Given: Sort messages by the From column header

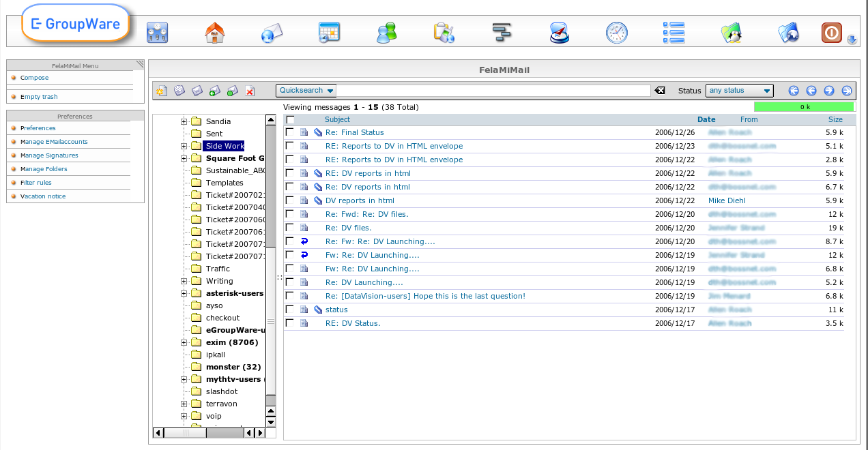Looking at the screenshot, I should [749, 119].
